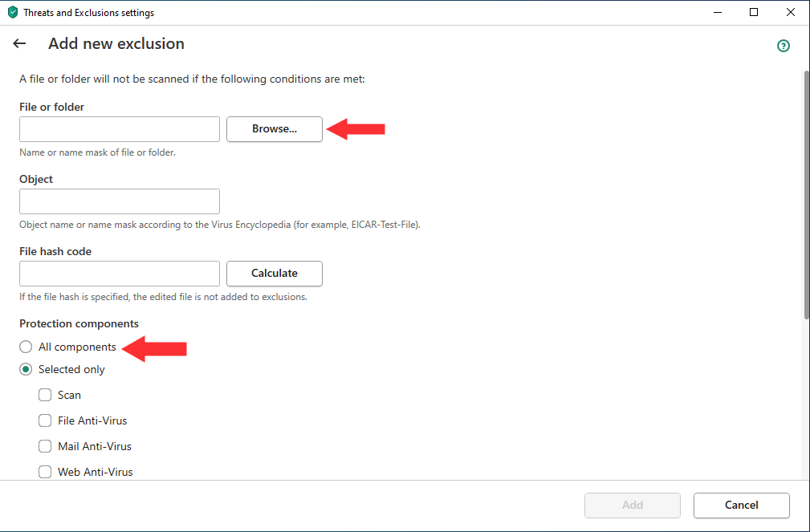
Task: Click the 'Name or name mask of file or folder.' hint
Action: (x=98, y=153)
